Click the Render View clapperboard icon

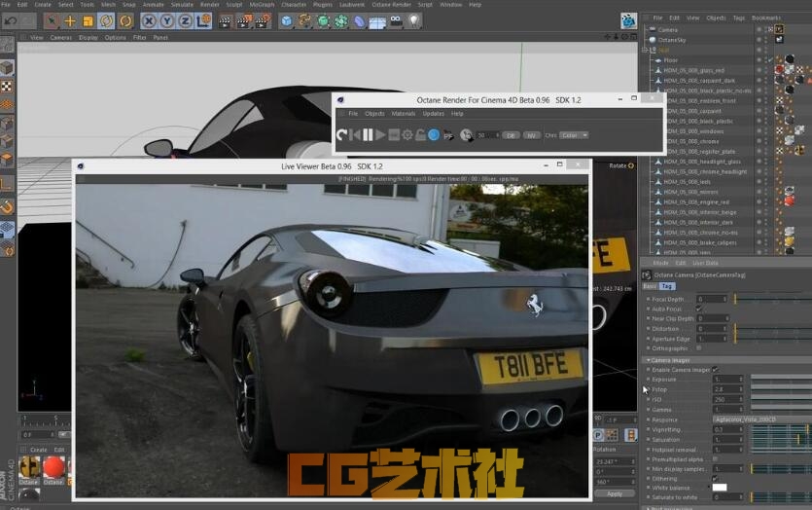pyautogui.click(x=226, y=21)
